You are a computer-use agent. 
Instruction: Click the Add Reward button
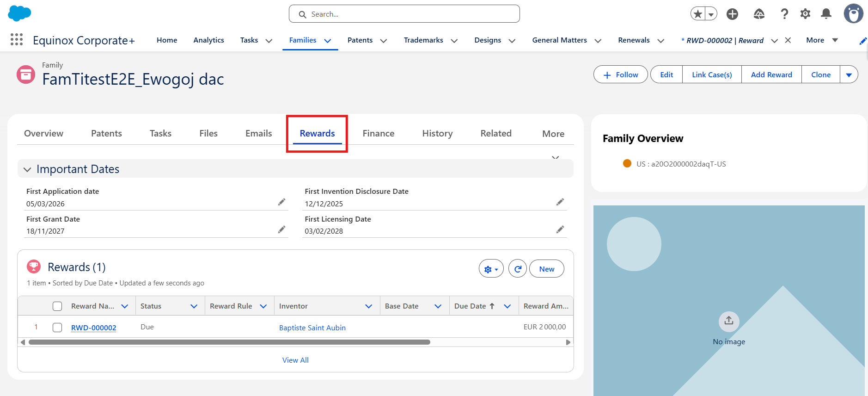coord(771,74)
